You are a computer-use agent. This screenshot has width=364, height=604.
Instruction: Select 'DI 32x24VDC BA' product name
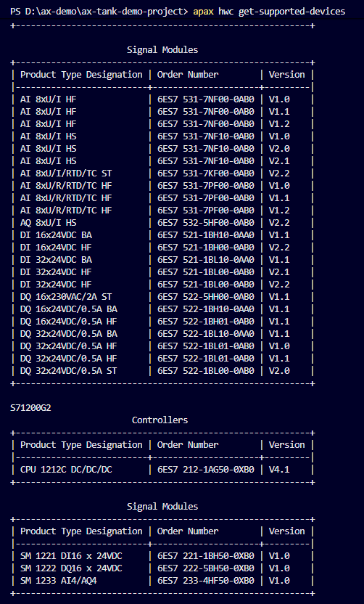click(56, 260)
